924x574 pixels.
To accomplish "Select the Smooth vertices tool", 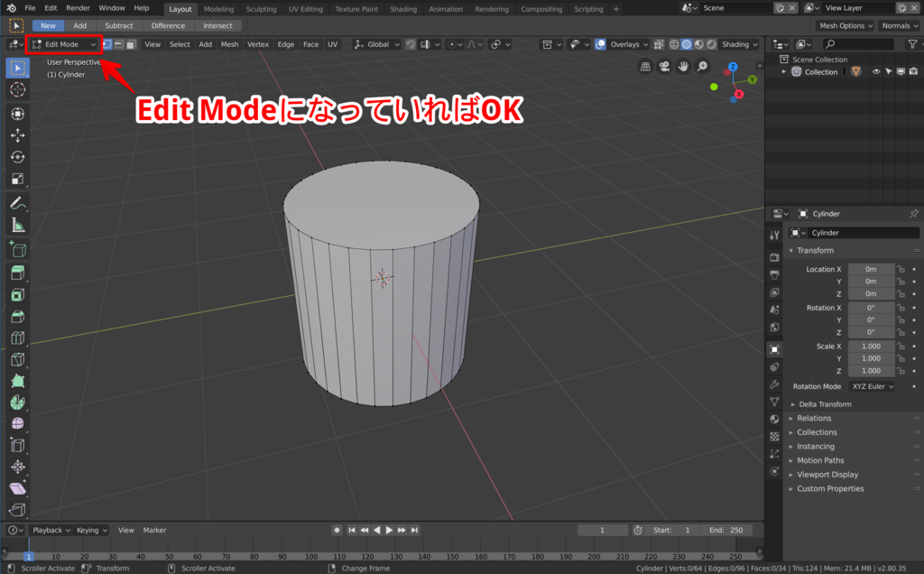I will 18,423.
